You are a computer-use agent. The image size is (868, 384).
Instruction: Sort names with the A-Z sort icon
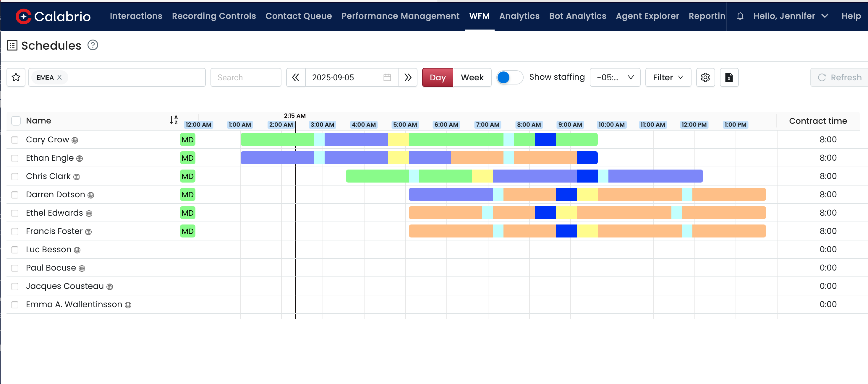pos(174,120)
